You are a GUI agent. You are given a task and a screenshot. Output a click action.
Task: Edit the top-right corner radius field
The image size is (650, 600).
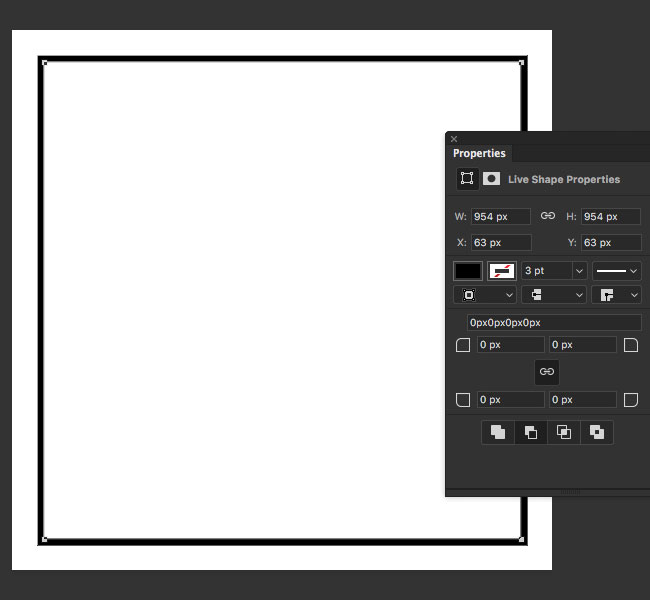[582, 345]
